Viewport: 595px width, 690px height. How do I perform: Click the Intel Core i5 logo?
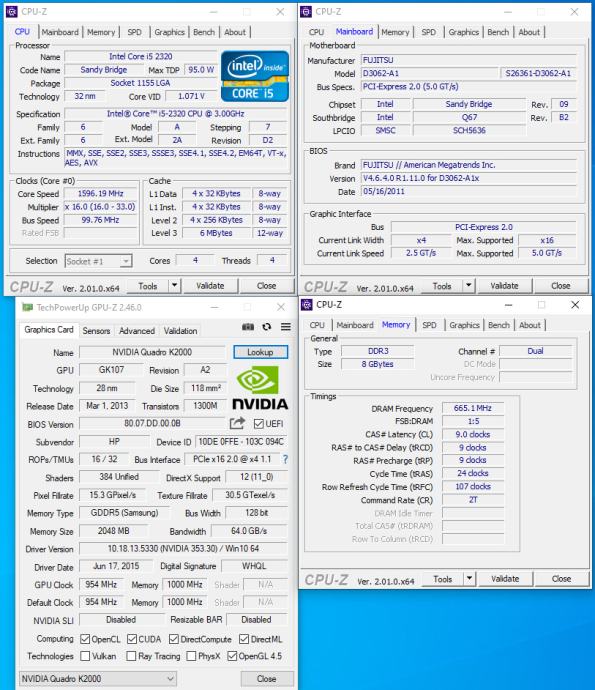pyautogui.click(x=255, y=76)
